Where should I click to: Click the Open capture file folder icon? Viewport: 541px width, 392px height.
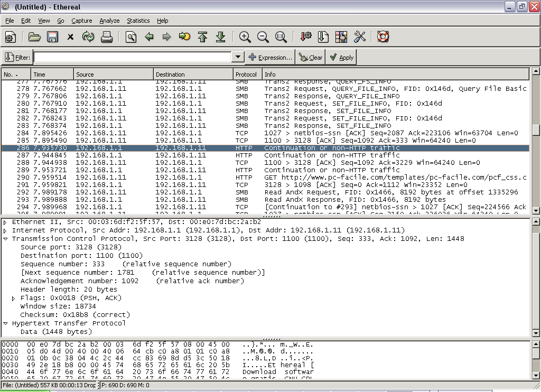(x=34, y=37)
